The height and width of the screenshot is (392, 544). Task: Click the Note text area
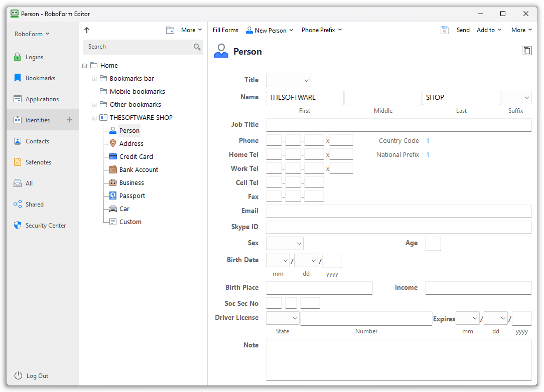pos(398,360)
